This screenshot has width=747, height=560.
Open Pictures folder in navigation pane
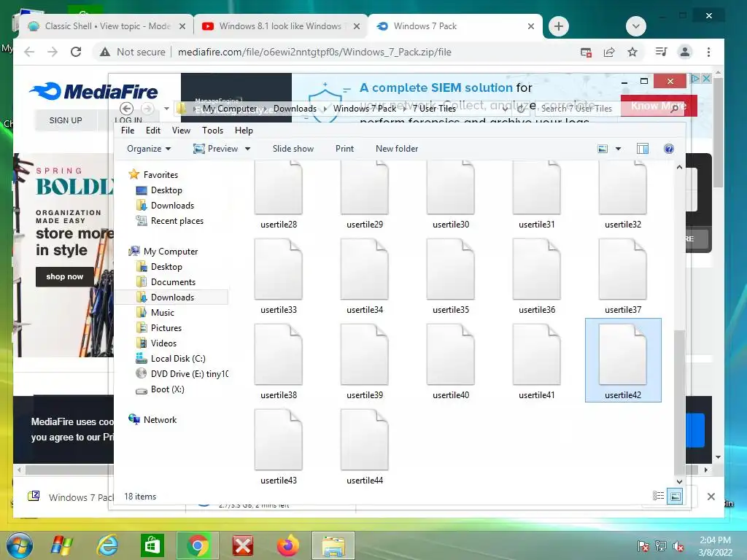tap(166, 328)
